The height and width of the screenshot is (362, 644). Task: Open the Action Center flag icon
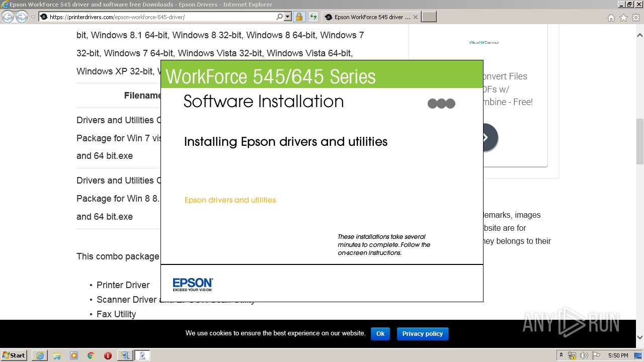pos(596,355)
